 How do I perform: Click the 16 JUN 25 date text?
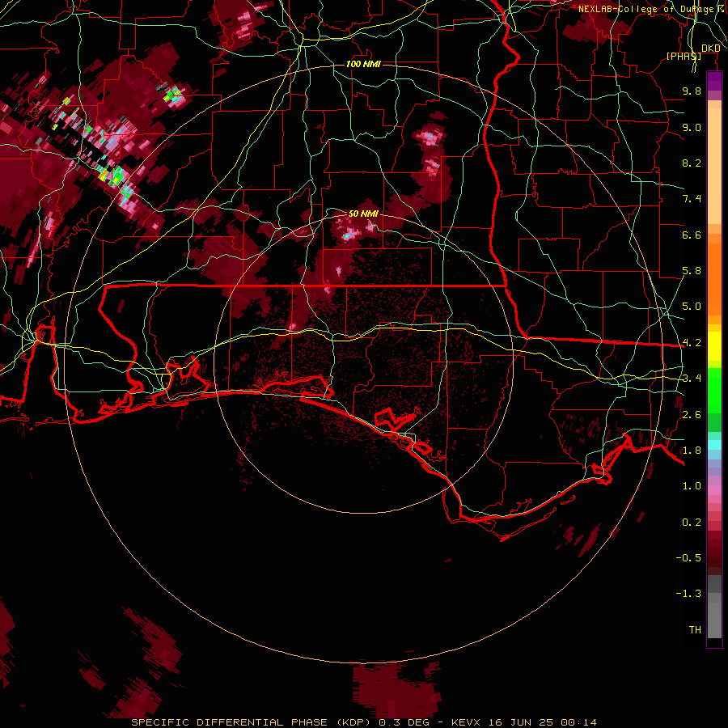click(x=522, y=722)
